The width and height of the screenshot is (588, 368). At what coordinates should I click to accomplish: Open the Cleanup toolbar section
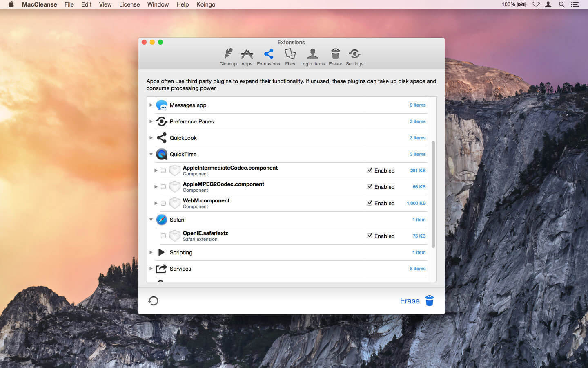click(x=228, y=57)
